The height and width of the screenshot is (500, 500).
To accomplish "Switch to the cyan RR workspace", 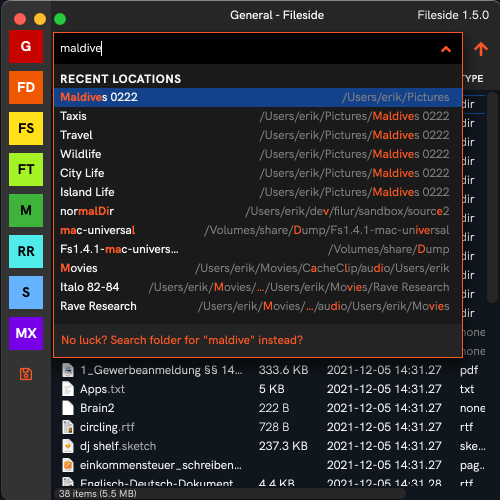I will click(x=26, y=251).
